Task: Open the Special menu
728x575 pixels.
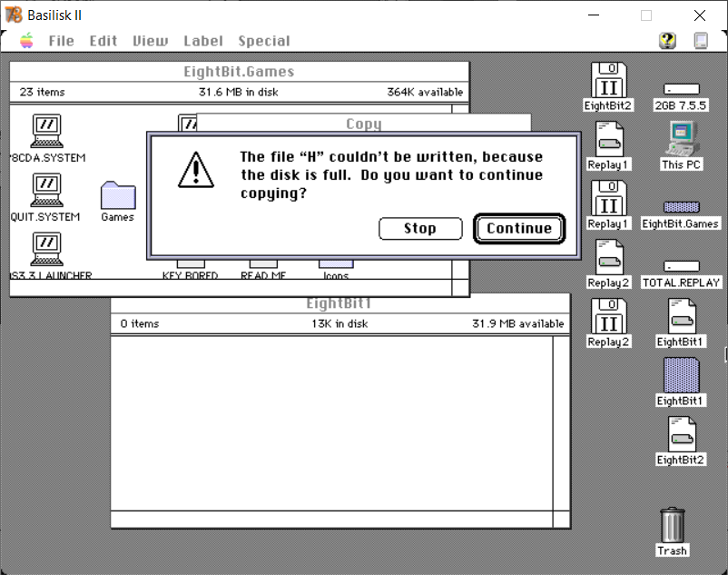Action: click(264, 41)
